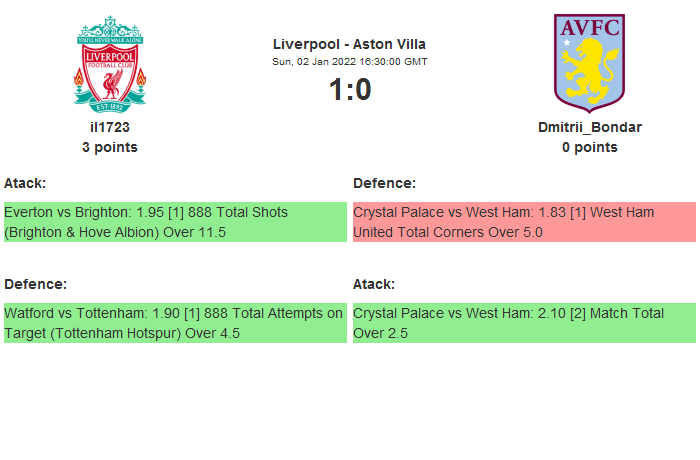Click the right Atack heading
700x460 pixels.
pyautogui.click(x=374, y=284)
